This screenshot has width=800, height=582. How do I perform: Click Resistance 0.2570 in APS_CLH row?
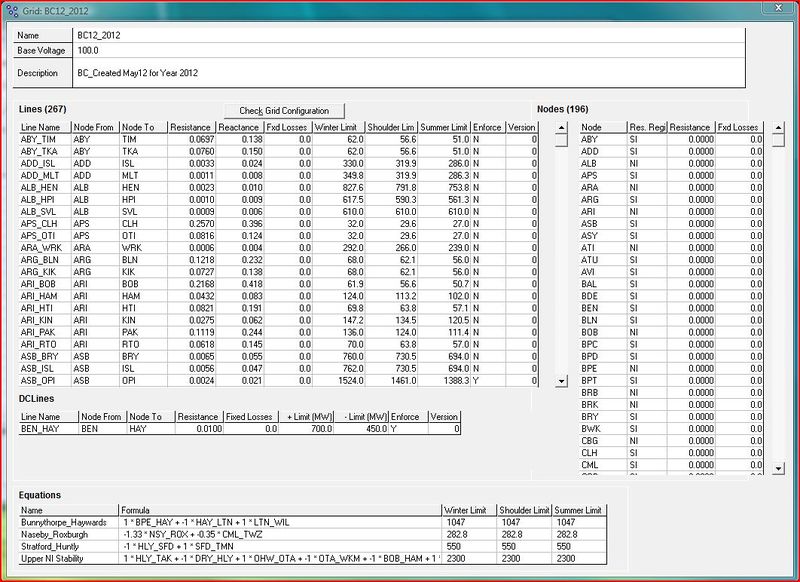(191, 224)
